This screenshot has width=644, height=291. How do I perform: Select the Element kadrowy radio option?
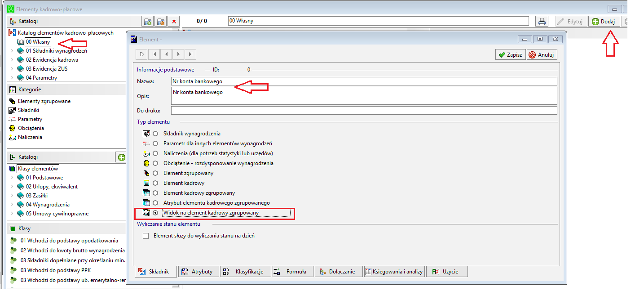coord(155,183)
